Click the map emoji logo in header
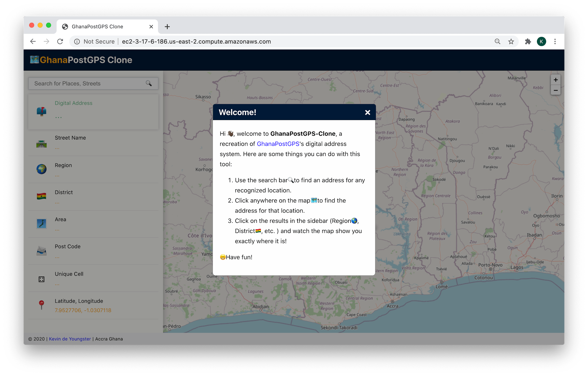The width and height of the screenshot is (588, 376). [34, 59]
